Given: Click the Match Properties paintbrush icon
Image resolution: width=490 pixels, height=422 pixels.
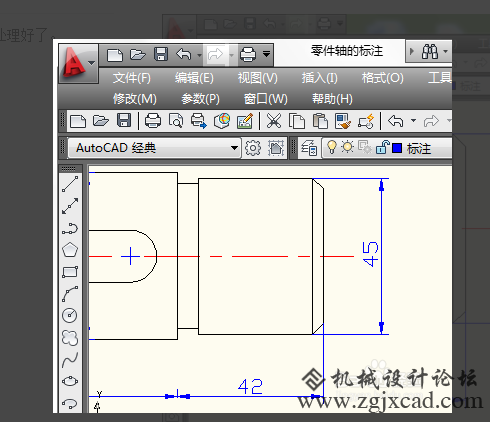Looking at the screenshot, I should 343,121.
